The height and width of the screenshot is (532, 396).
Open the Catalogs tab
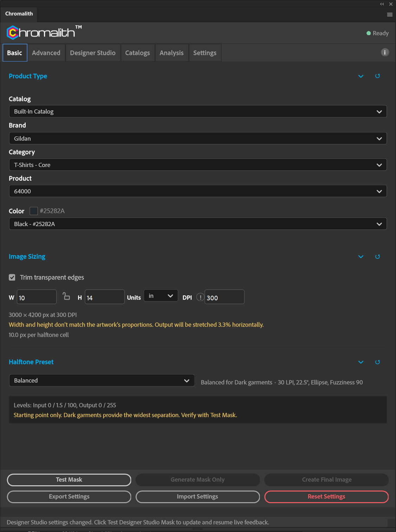(x=138, y=53)
